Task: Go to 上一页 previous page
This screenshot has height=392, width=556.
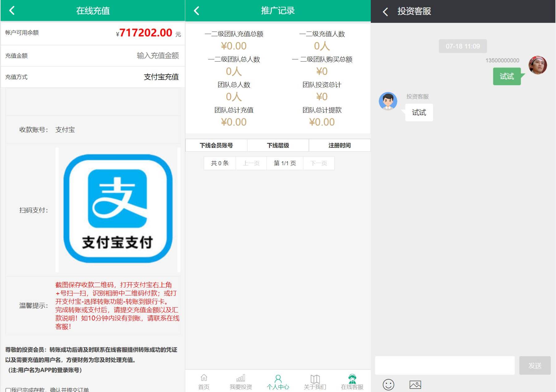Action: click(x=251, y=163)
